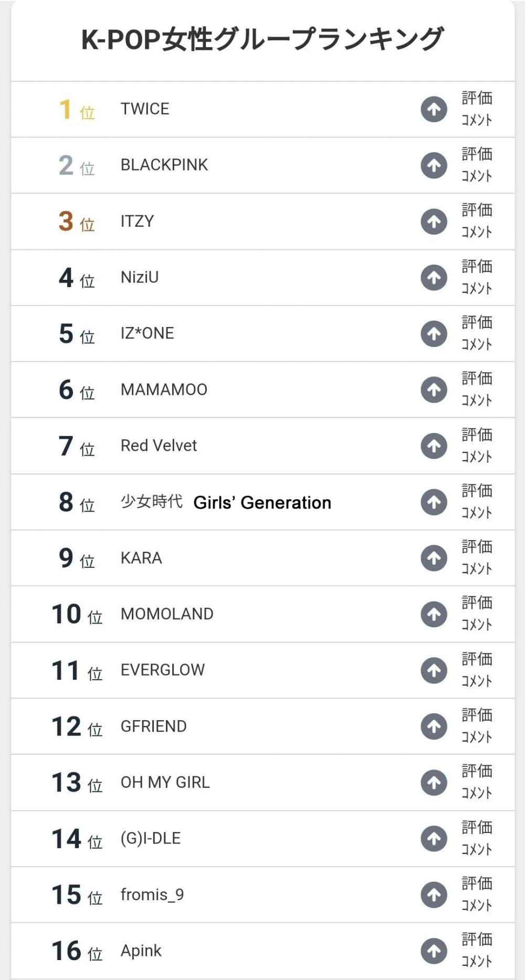The height and width of the screenshot is (980, 525).
Task: Open 評価コメント for MOMOLAND
Action: click(477, 614)
